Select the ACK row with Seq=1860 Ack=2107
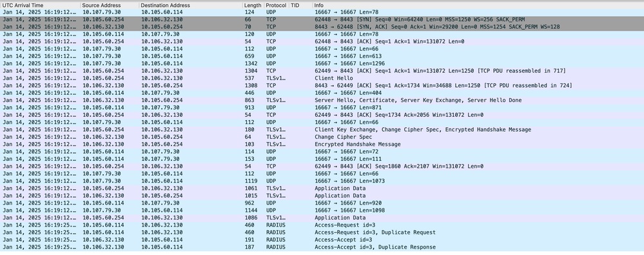This screenshot has height=255, width=644. pos(322,166)
